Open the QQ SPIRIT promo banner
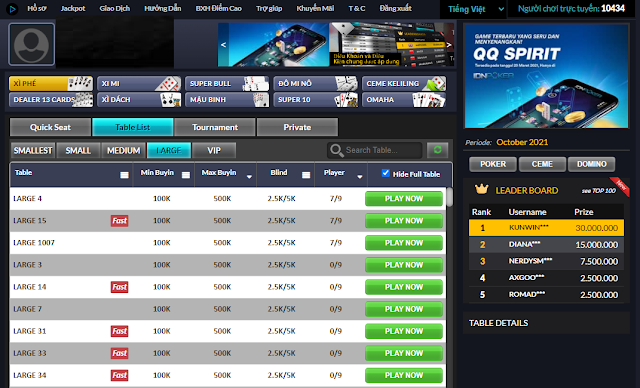 (x=547, y=76)
